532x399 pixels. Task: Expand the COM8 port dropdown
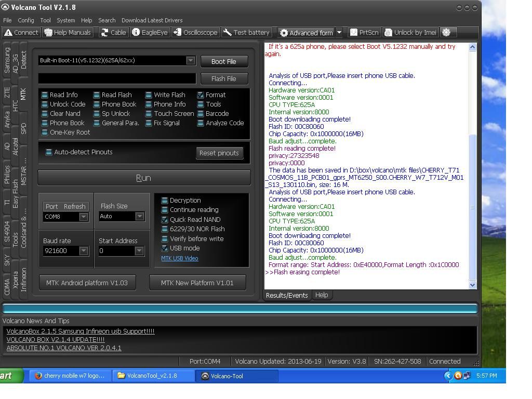(83, 217)
